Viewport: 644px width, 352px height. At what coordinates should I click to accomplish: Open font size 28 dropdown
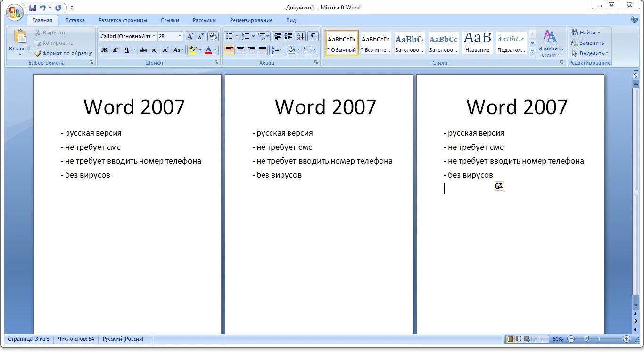coord(180,36)
